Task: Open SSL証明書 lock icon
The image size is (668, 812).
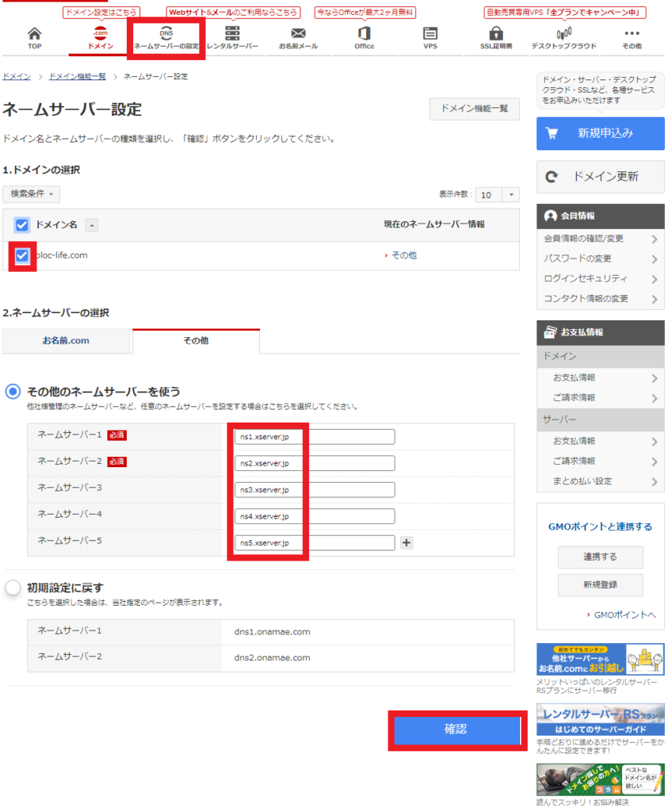Action: click(x=496, y=38)
